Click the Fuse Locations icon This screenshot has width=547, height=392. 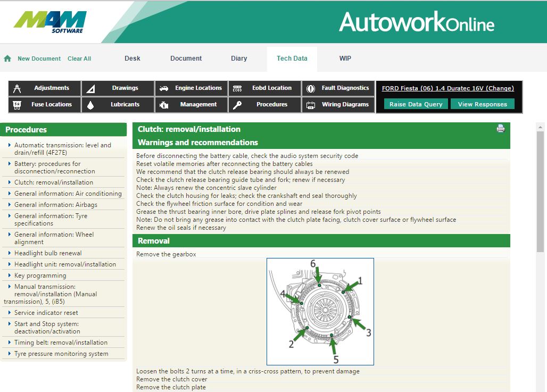point(17,105)
